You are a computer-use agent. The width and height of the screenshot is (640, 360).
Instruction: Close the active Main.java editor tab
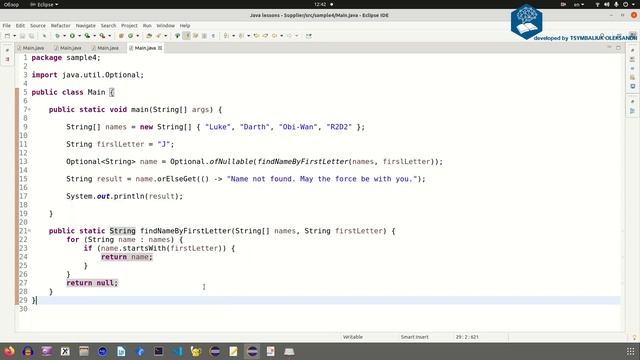coord(160,48)
